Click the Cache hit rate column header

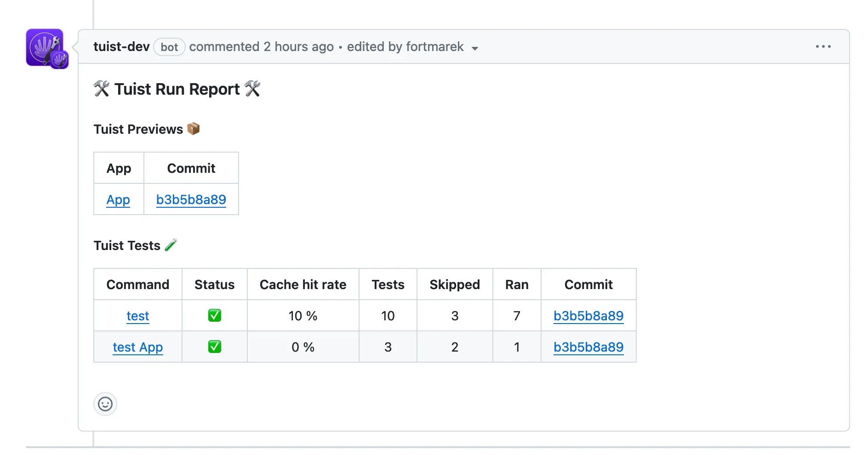pos(303,284)
